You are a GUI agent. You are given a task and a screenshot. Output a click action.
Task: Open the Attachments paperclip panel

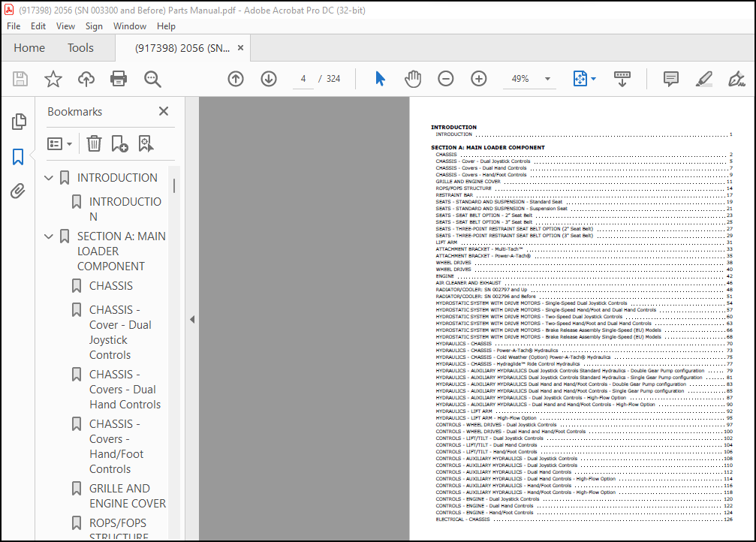[x=18, y=191]
